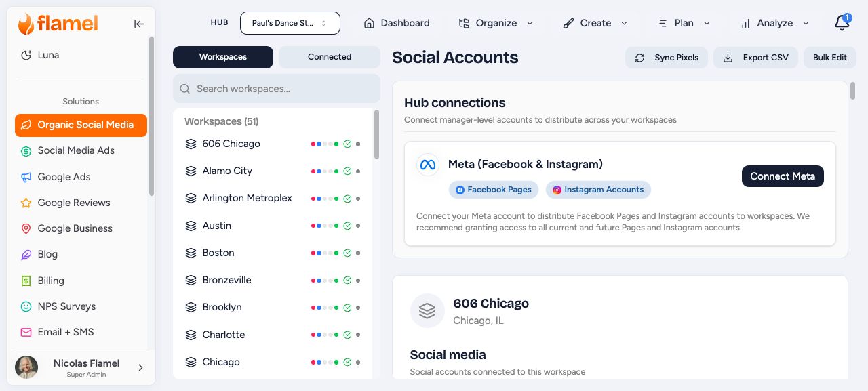Expand the Create menu
The image size is (868, 391).
(595, 23)
